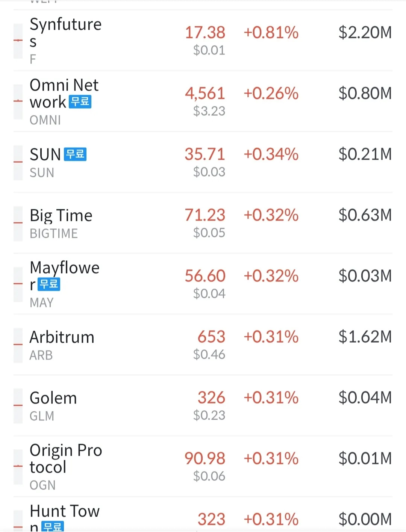The image size is (406, 532).
Task: Click the Synfutures mini candlestick icon
Action: (18, 41)
